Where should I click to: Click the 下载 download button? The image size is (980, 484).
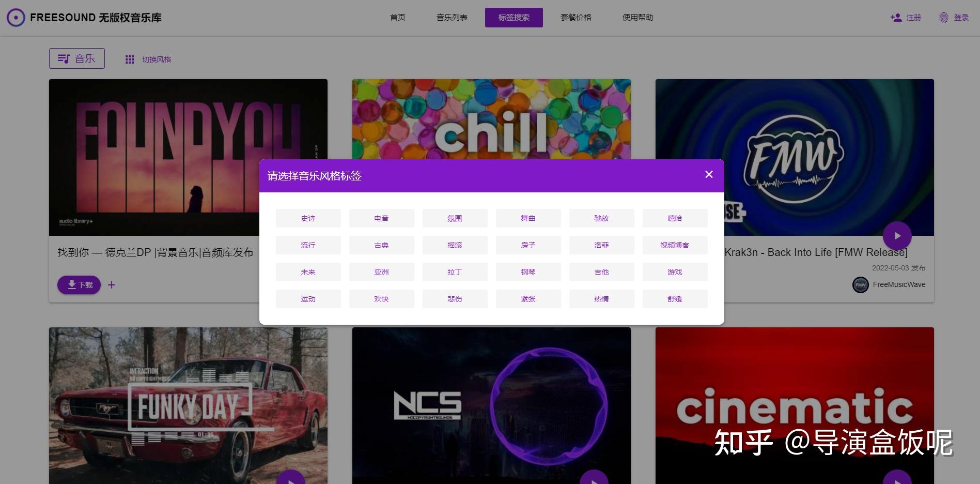point(79,285)
